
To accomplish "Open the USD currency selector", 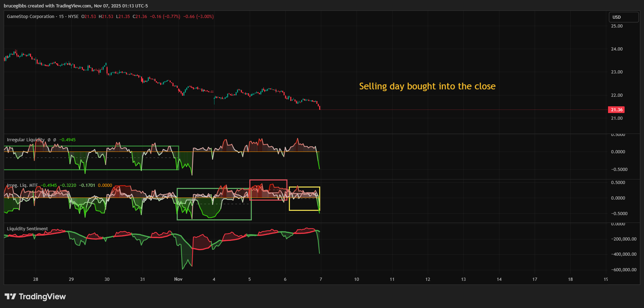I will pos(623,17).
